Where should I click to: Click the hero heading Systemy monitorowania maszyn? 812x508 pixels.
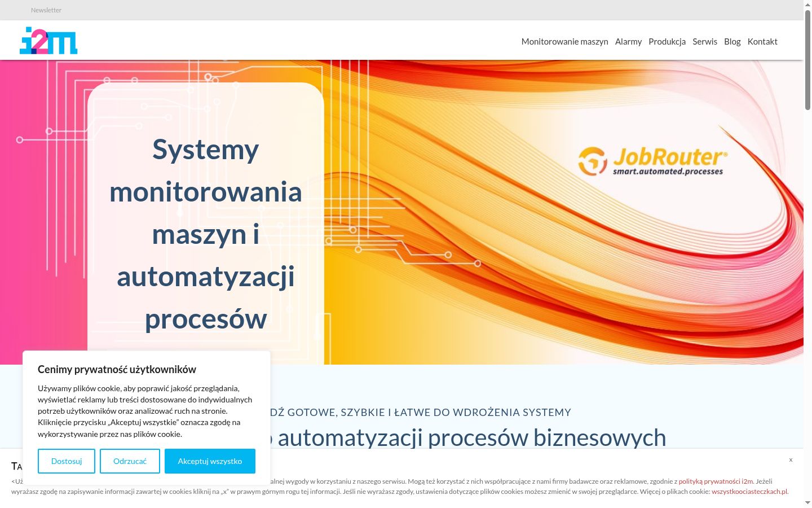tap(206, 234)
